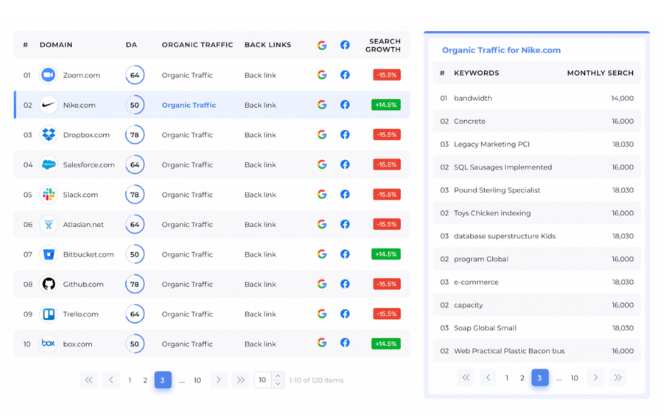Click the Zoom.com logo icon
This screenshot has height=416, width=666.
tap(48, 75)
